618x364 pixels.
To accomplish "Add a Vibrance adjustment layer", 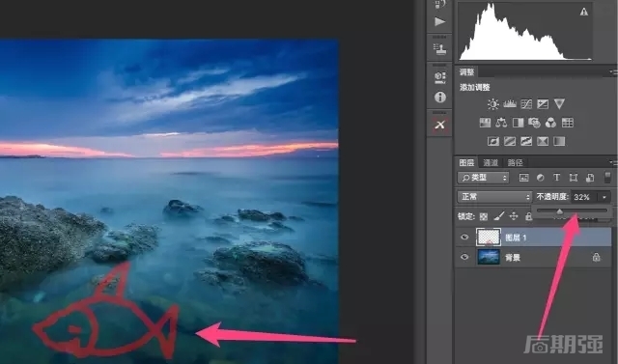I will click(559, 103).
